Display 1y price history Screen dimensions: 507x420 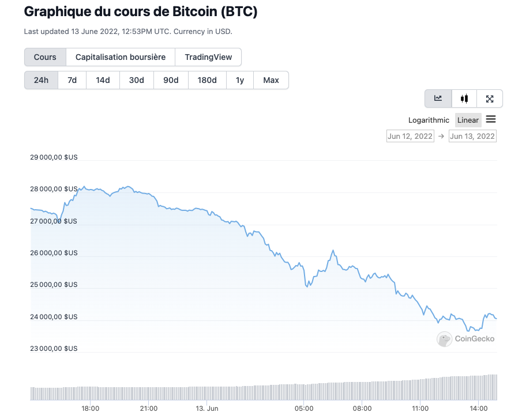click(240, 80)
